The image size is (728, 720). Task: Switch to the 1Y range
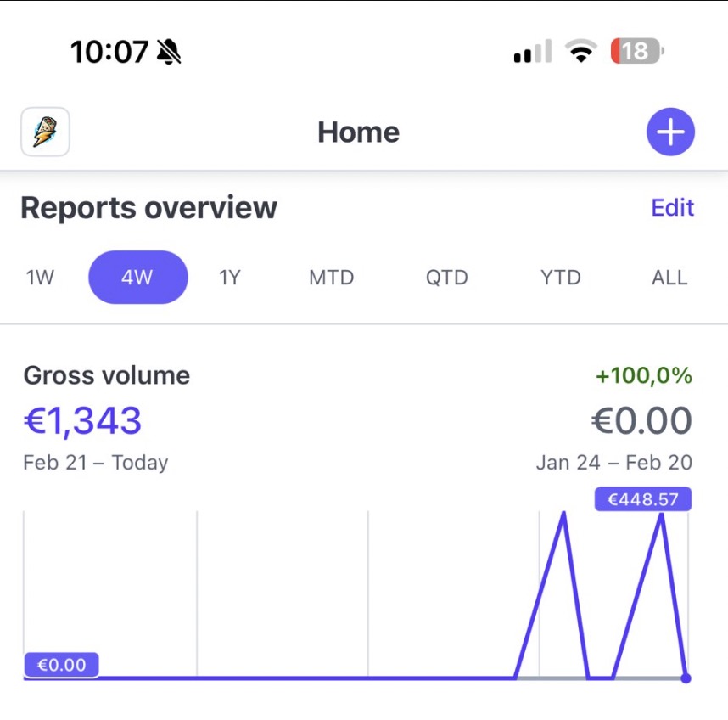coord(230,278)
